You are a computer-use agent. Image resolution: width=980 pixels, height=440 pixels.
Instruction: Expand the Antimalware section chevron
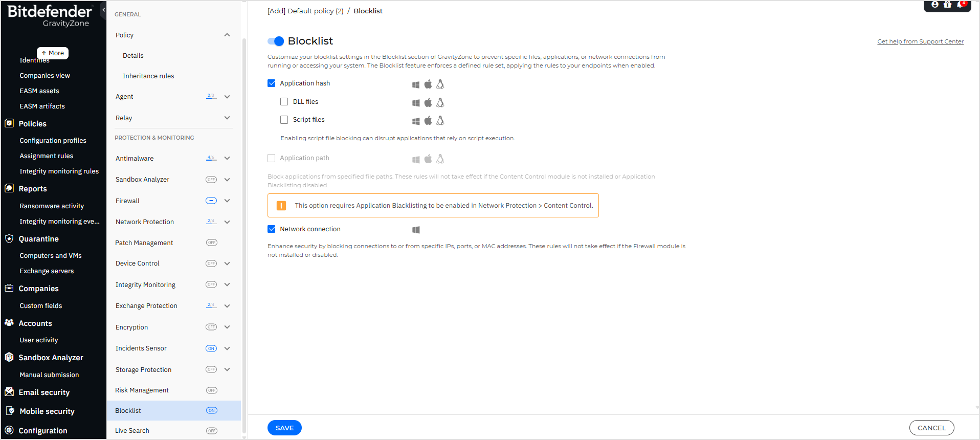pos(227,159)
